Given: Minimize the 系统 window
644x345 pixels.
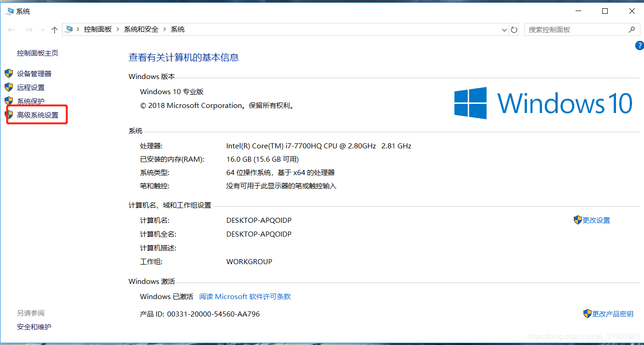Looking at the screenshot, I should pyautogui.click(x=579, y=11).
